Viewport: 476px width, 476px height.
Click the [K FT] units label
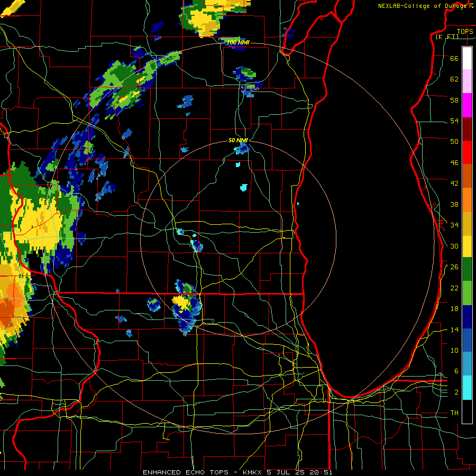coord(447,37)
